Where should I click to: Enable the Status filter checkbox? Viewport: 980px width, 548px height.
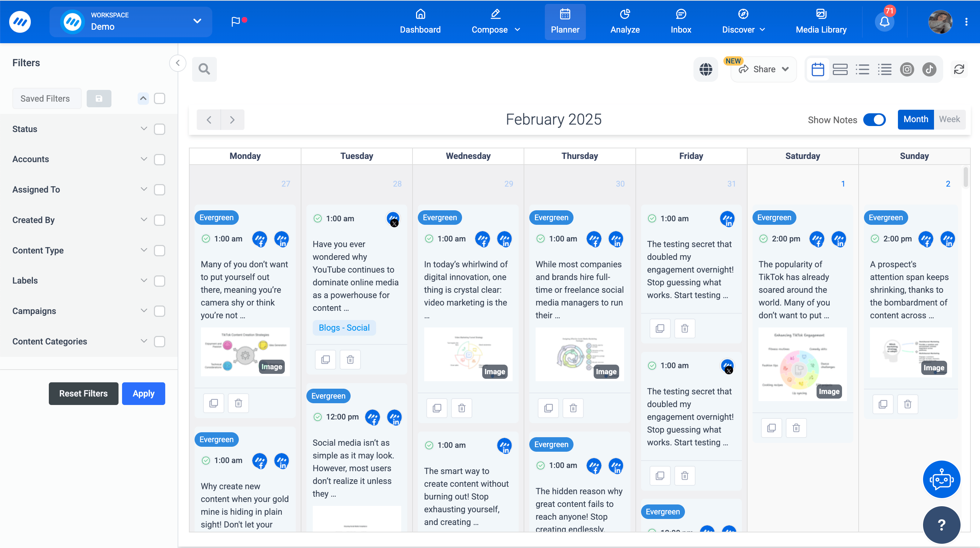point(160,129)
